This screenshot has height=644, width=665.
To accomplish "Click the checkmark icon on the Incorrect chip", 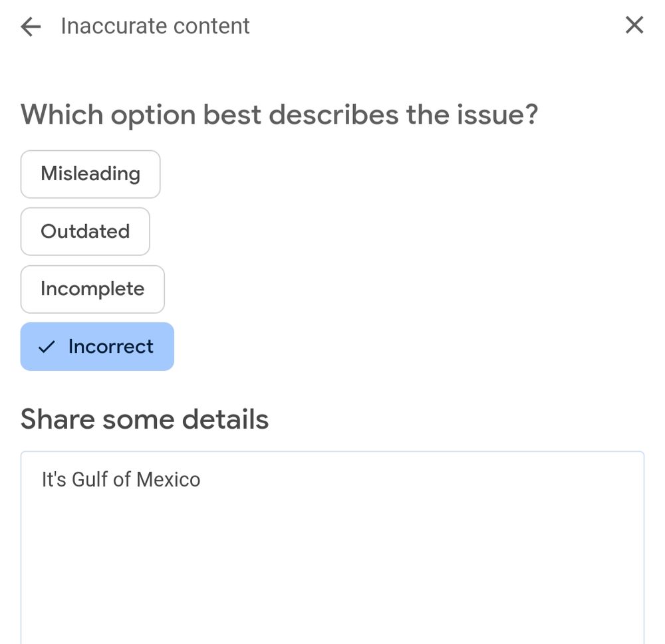I will tap(46, 347).
